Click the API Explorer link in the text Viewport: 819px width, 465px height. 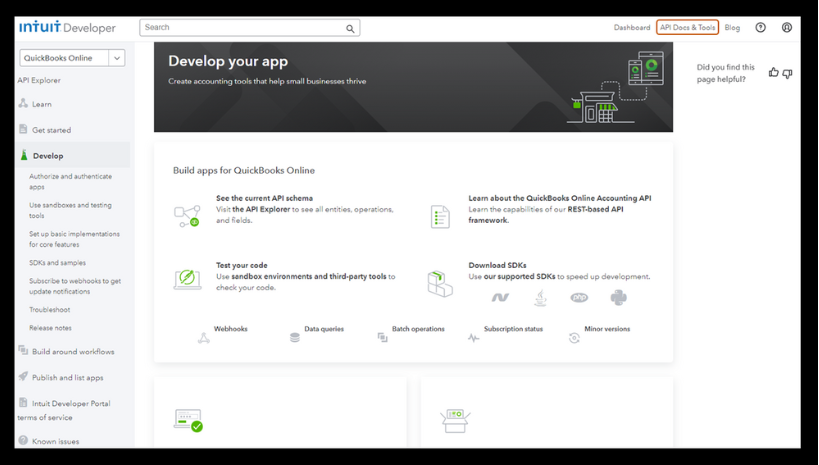261,210
